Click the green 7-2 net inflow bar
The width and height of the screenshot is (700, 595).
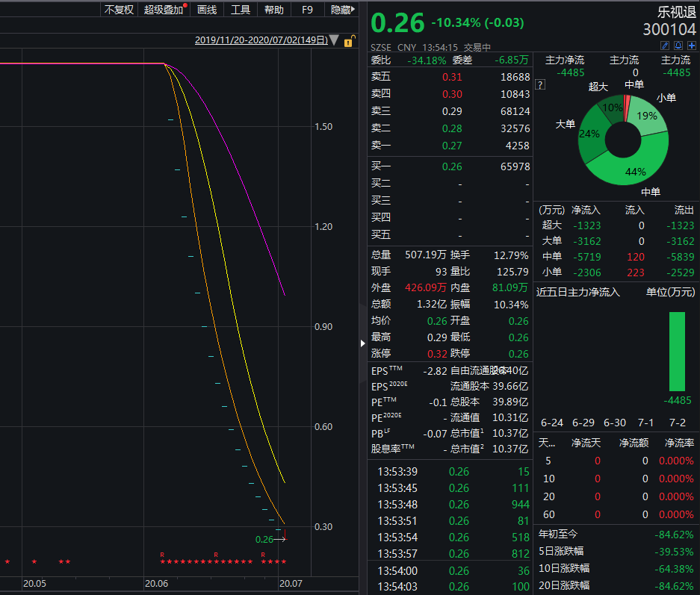pyautogui.click(x=677, y=351)
